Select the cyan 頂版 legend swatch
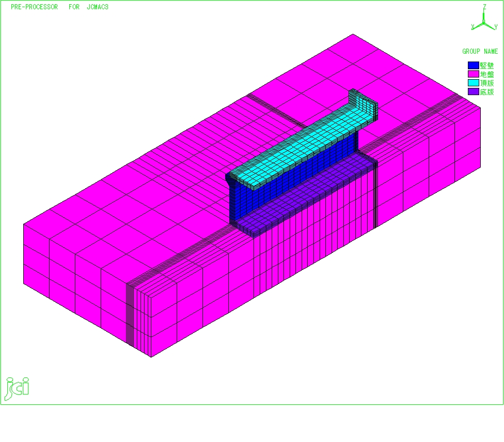504x442 pixels. pyautogui.click(x=473, y=83)
